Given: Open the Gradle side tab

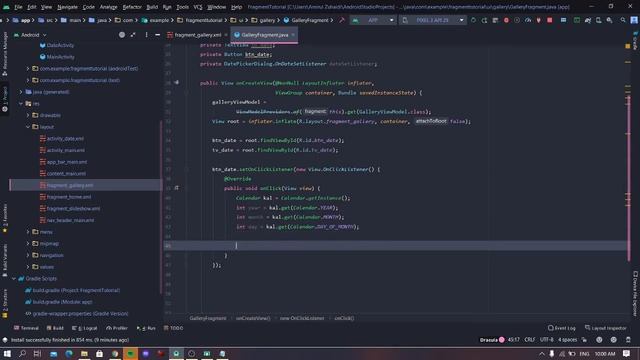Looking at the screenshot, I should click(635, 40).
